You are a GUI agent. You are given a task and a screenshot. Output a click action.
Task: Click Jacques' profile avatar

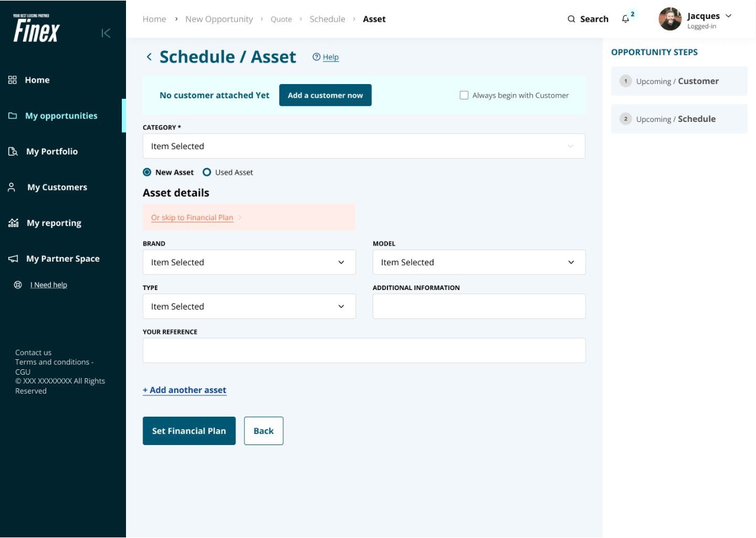click(670, 19)
